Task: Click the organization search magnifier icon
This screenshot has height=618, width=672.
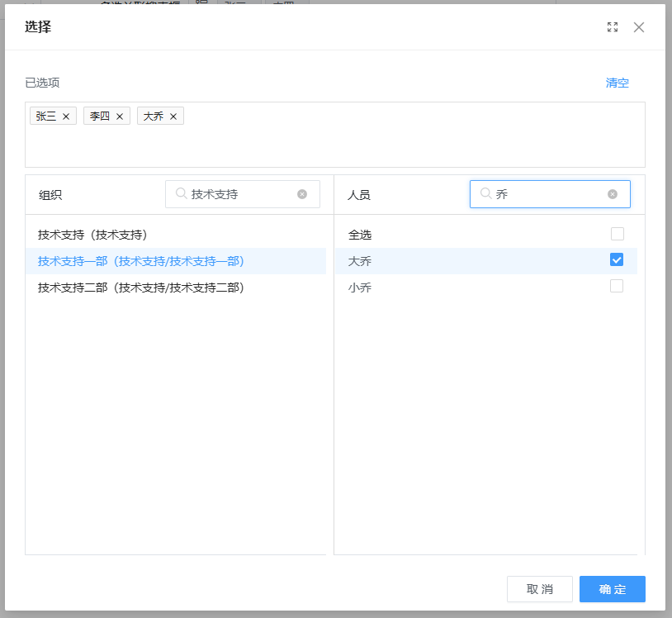Action: (181, 193)
